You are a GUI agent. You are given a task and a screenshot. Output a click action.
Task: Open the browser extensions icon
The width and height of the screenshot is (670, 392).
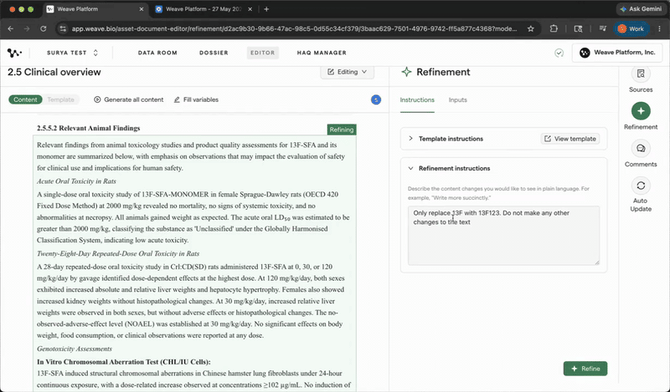coord(554,29)
